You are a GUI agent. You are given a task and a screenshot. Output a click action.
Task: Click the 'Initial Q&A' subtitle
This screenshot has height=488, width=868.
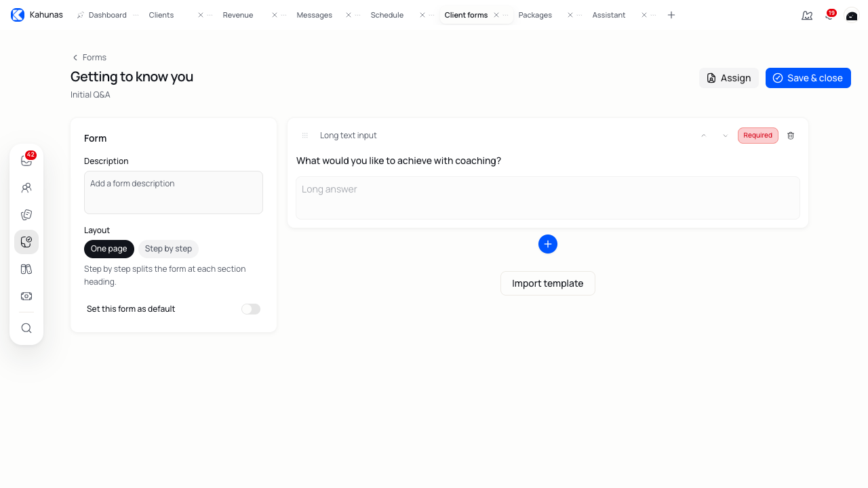[90, 95]
